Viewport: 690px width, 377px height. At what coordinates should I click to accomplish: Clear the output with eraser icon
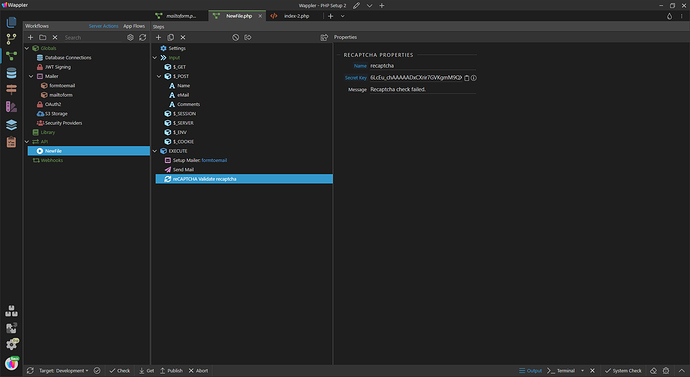(x=653, y=370)
